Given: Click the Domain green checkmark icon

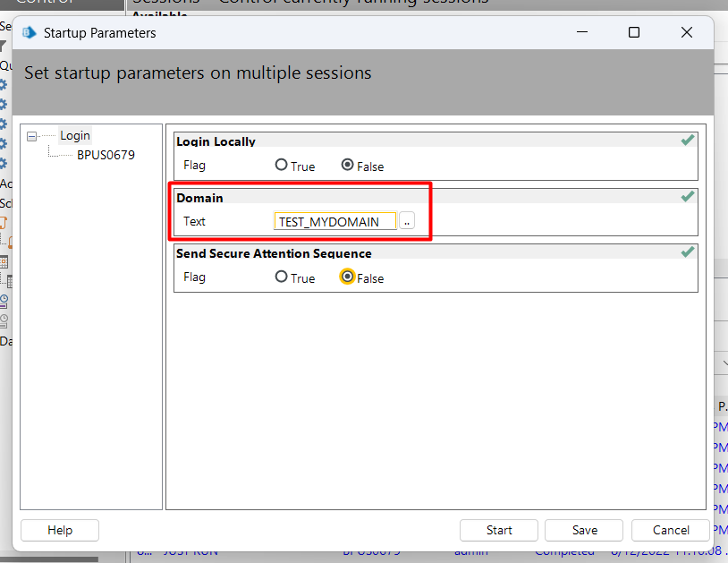Looking at the screenshot, I should (688, 197).
